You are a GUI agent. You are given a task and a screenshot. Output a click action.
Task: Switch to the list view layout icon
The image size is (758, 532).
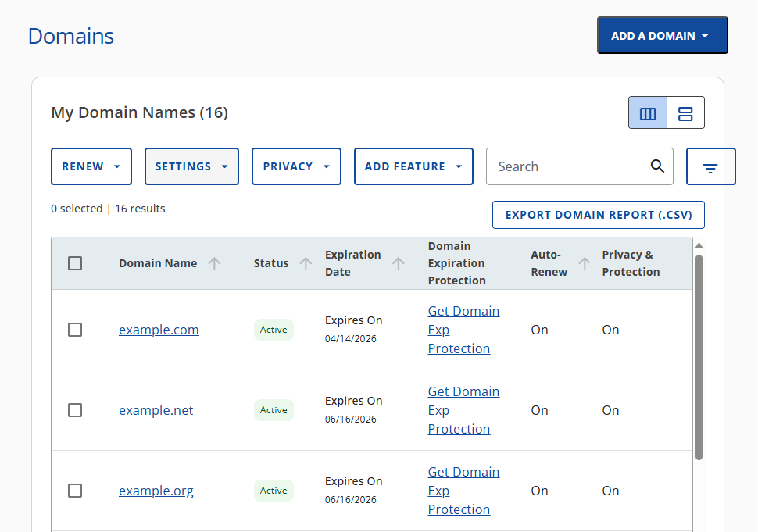click(x=685, y=112)
